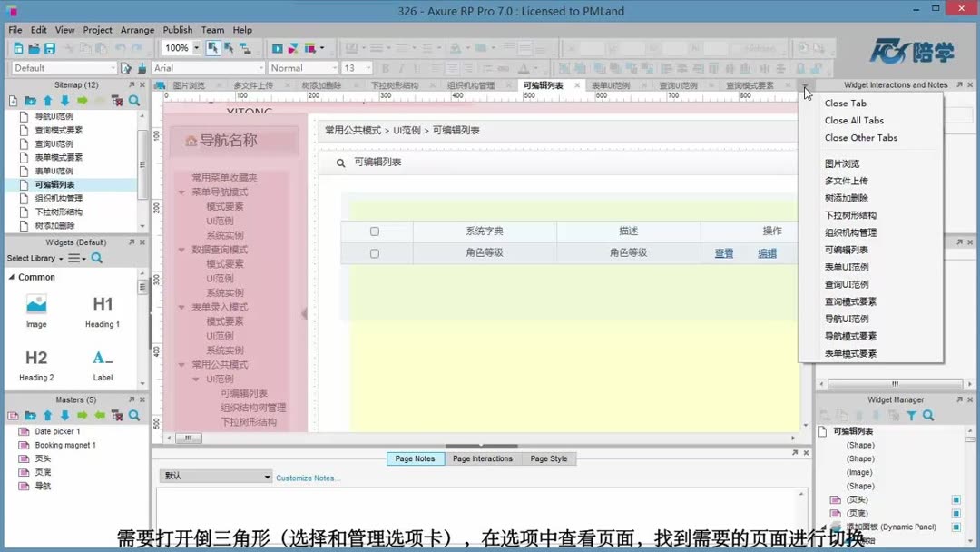Open the Publish menu
Screen dimensions: 980x552
point(178,29)
